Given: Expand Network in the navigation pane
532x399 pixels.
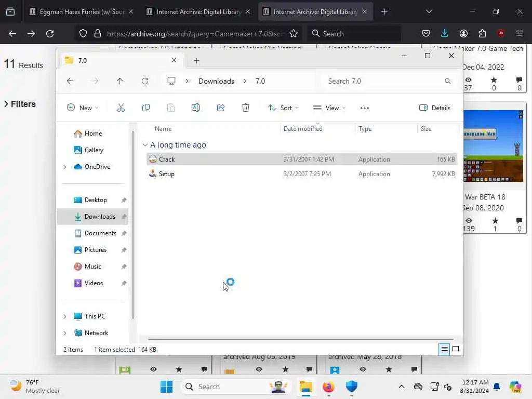Looking at the screenshot, I should pos(64,333).
